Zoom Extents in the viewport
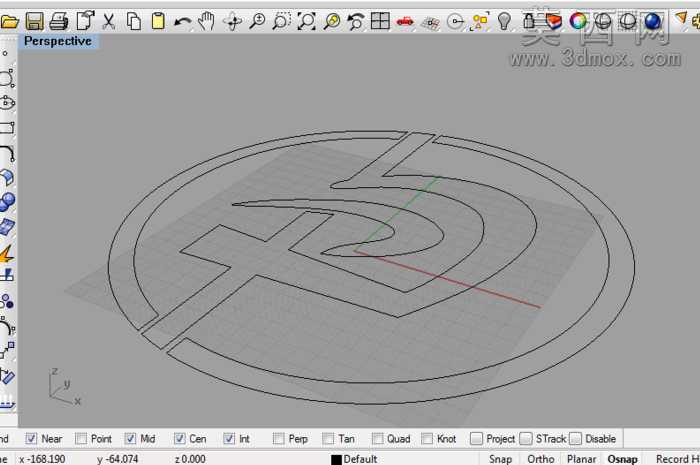This screenshot has width=700, height=465. coord(306,21)
